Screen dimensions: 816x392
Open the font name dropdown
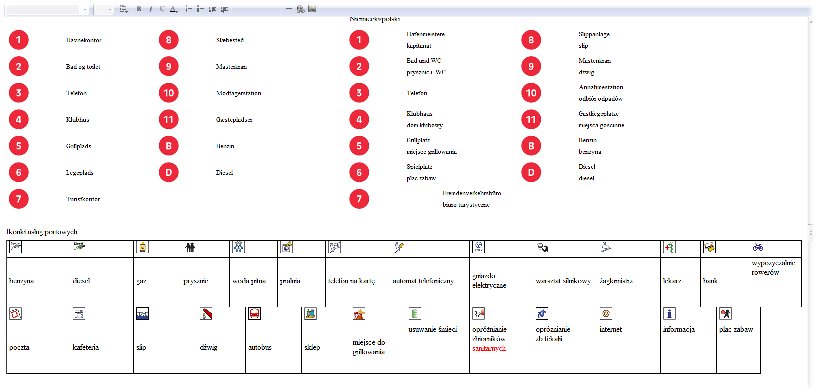(46, 9)
